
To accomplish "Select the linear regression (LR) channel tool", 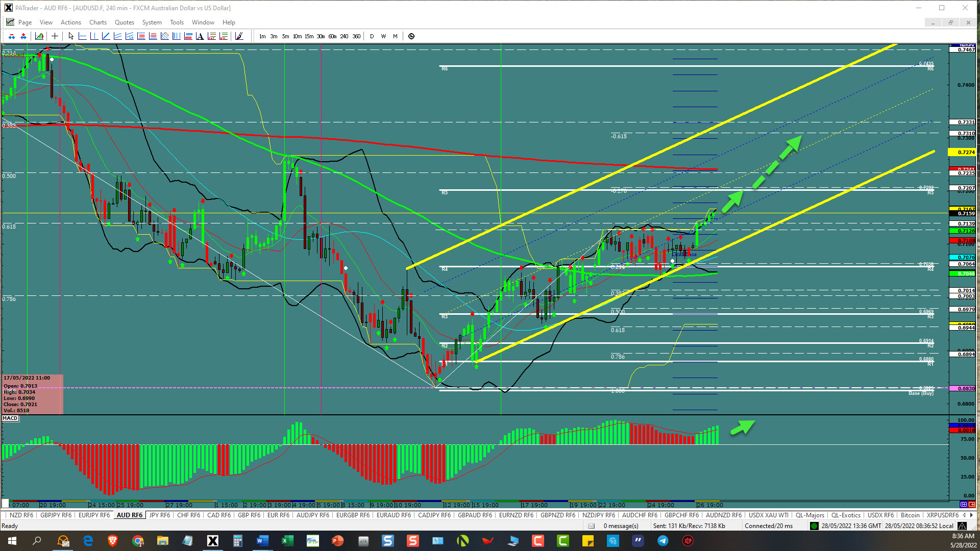I will (x=129, y=36).
